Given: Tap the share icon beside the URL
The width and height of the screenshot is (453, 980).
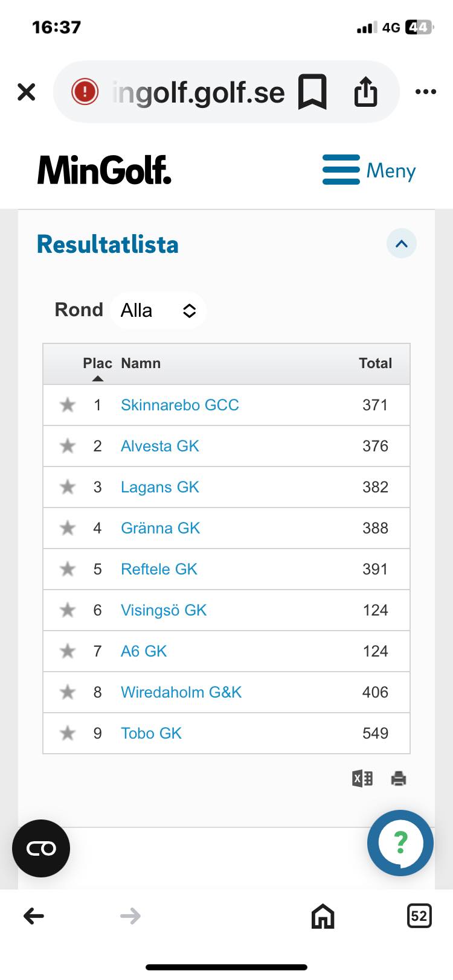Looking at the screenshot, I should pos(365,92).
